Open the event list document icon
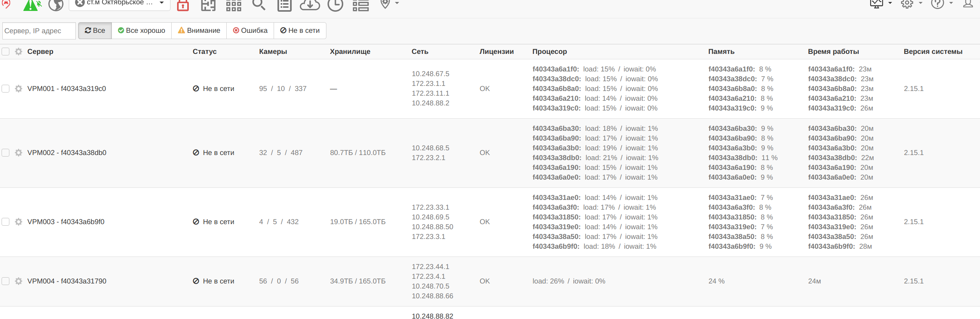 [x=285, y=5]
